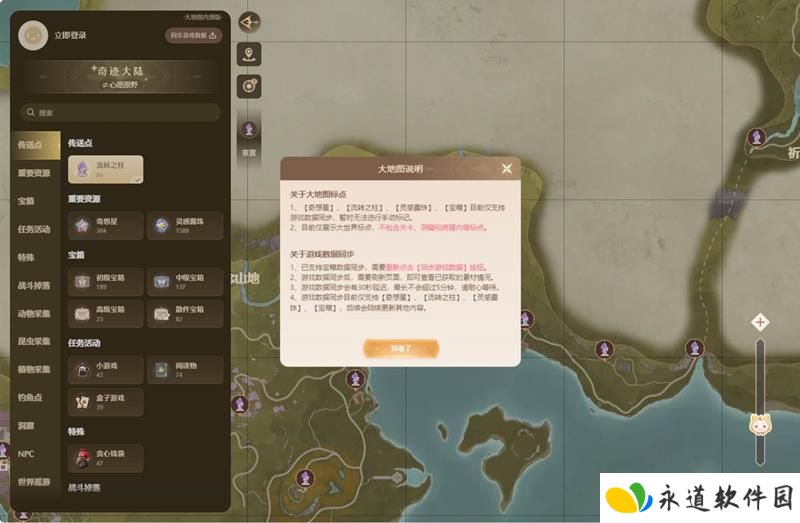Click the 关于大地图标点 heading in dialog
The height and width of the screenshot is (523, 800).
click(318, 194)
